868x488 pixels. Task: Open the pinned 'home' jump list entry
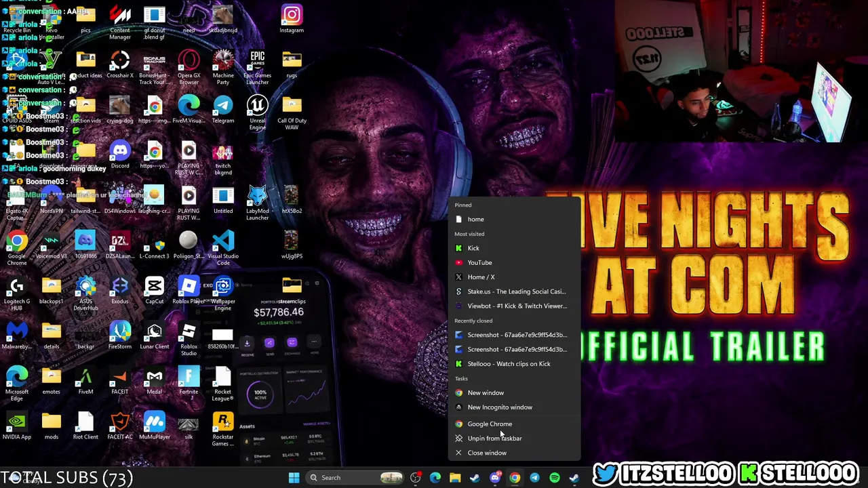pos(515,220)
